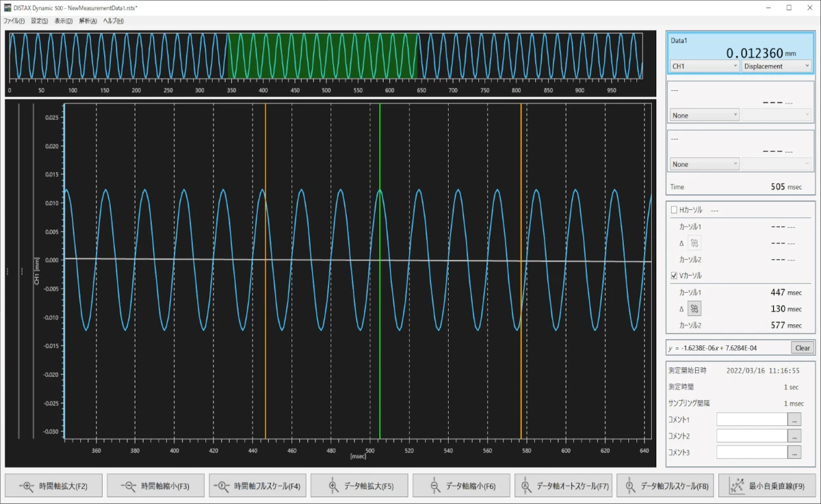Disable the Vカーソル checkbox
Image resolution: width=821 pixels, height=504 pixels.
tap(674, 275)
